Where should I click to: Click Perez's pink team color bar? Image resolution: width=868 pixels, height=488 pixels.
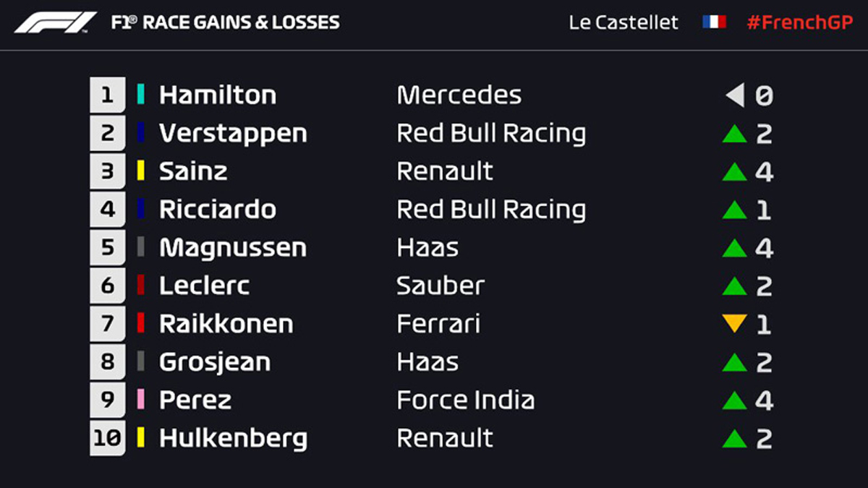[x=141, y=399]
